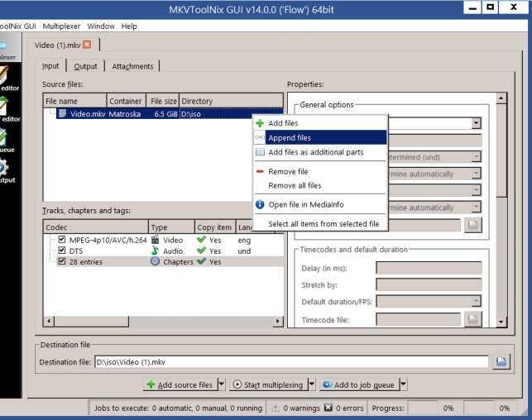Switch to the Attachments tab
Viewport: 532px width, 420px height.
coord(132,66)
